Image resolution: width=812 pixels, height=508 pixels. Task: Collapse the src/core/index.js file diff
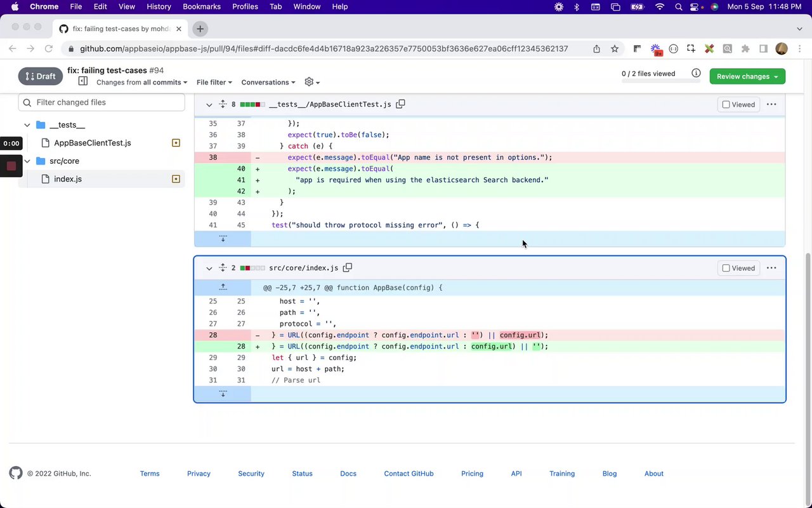click(209, 268)
